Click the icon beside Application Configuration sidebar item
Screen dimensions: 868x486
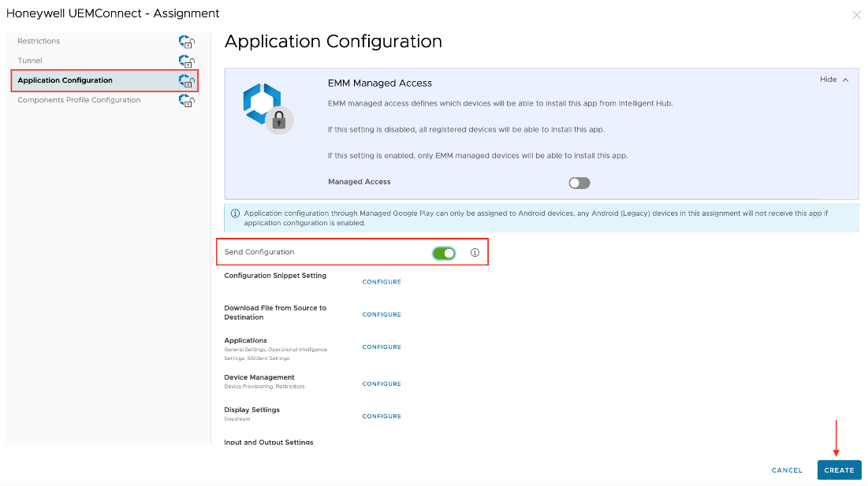[x=186, y=80]
